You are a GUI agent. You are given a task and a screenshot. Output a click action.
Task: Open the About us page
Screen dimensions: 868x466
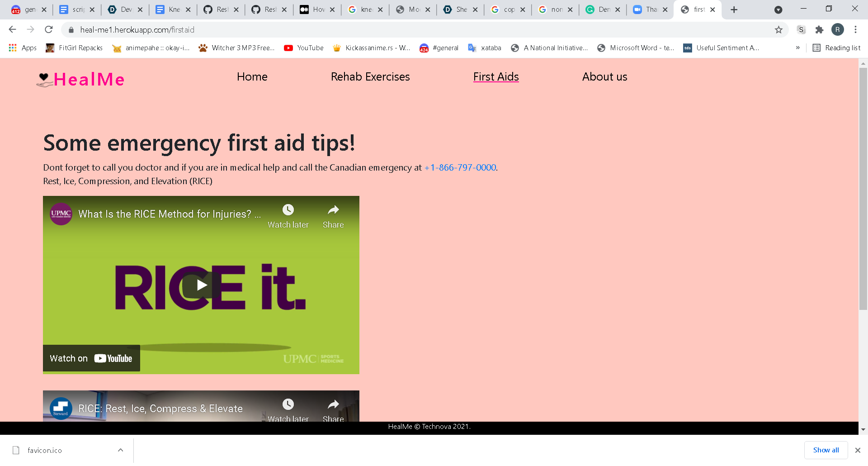pyautogui.click(x=605, y=77)
